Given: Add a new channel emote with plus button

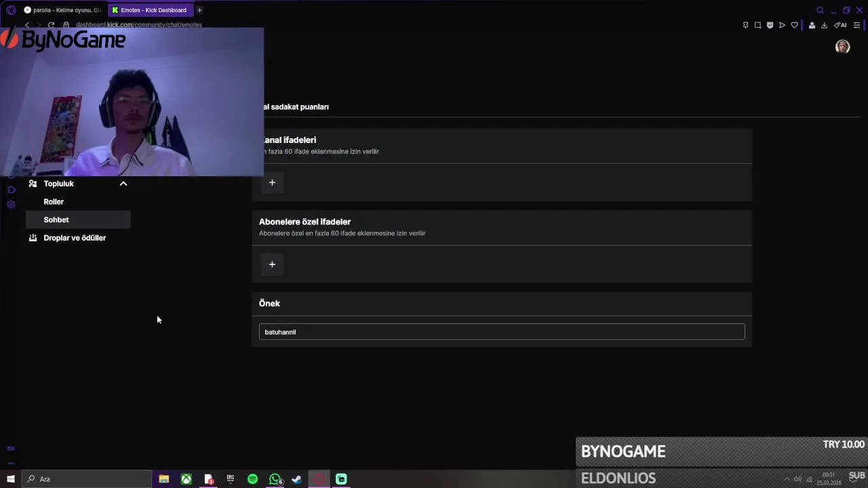Looking at the screenshot, I should click(272, 182).
